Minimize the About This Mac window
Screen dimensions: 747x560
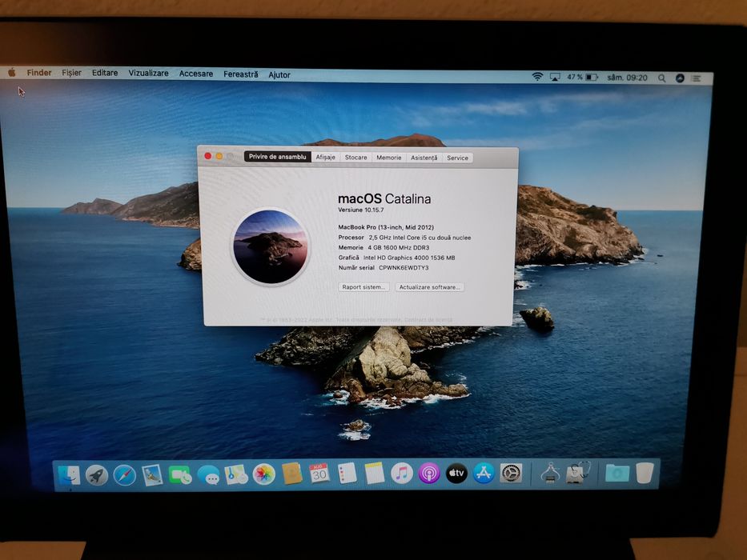click(x=219, y=156)
